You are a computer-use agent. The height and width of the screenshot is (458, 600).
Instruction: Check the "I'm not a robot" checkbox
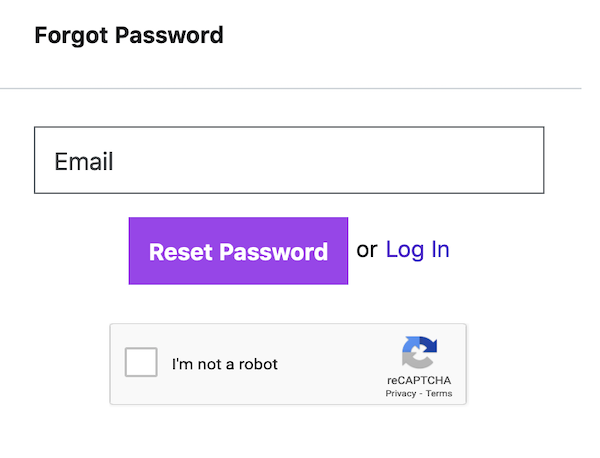[x=141, y=362]
